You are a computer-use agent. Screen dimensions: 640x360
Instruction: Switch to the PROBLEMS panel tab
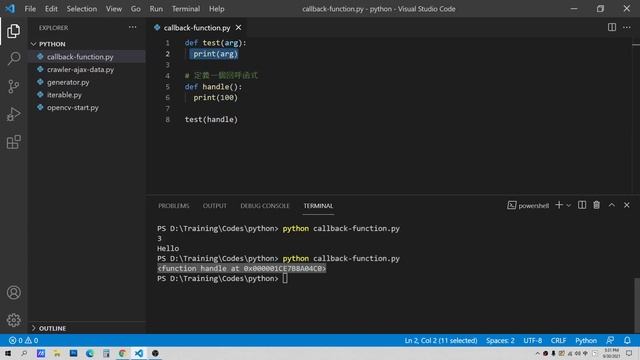tap(173, 206)
